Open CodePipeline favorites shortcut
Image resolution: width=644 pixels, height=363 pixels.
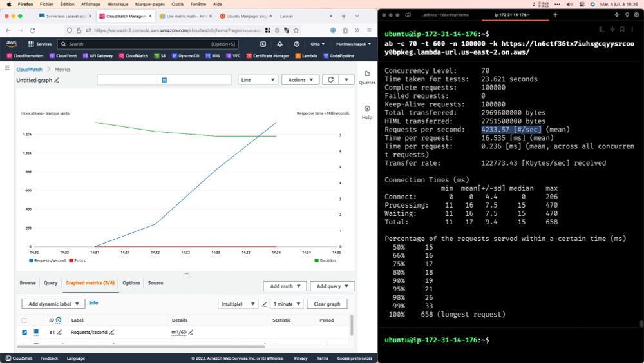tap(339, 56)
